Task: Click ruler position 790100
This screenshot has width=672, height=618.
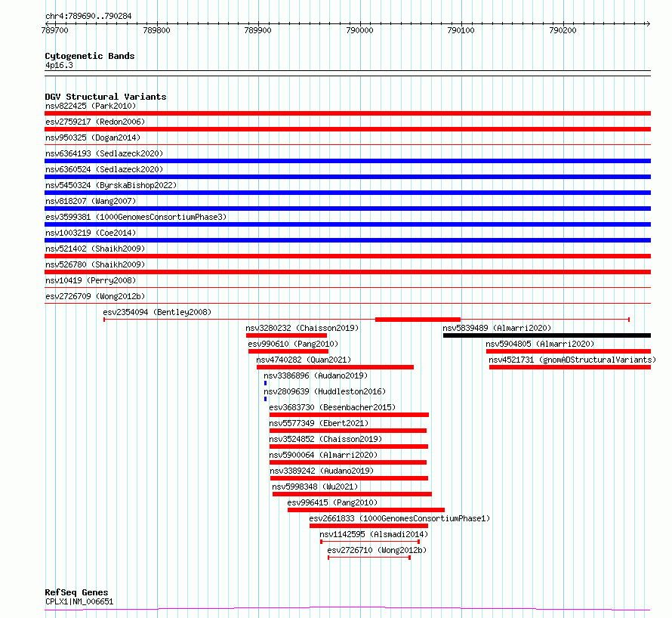Action: coord(461,30)
